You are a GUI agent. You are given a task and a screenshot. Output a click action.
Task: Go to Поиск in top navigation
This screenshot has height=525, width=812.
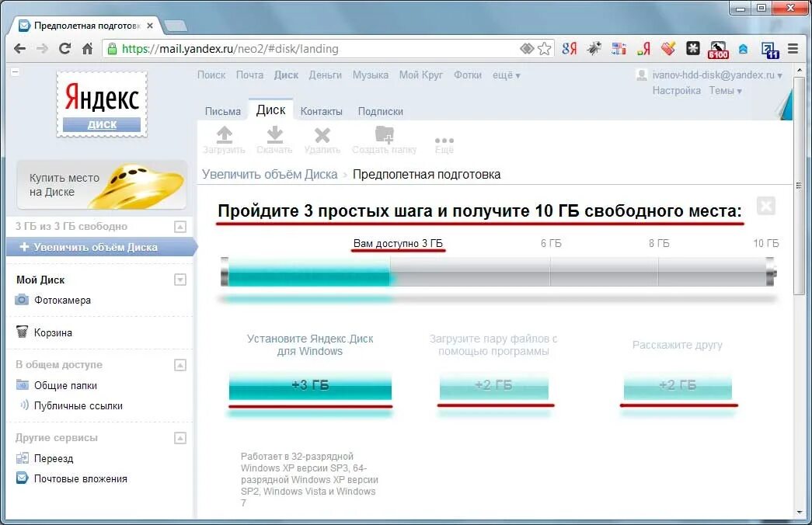click(211, 75)
